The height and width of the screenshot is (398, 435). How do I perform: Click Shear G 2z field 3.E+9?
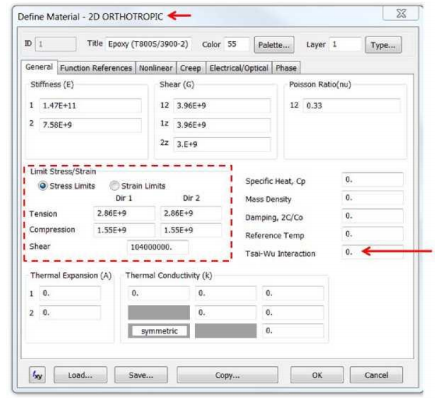(222, 144)
